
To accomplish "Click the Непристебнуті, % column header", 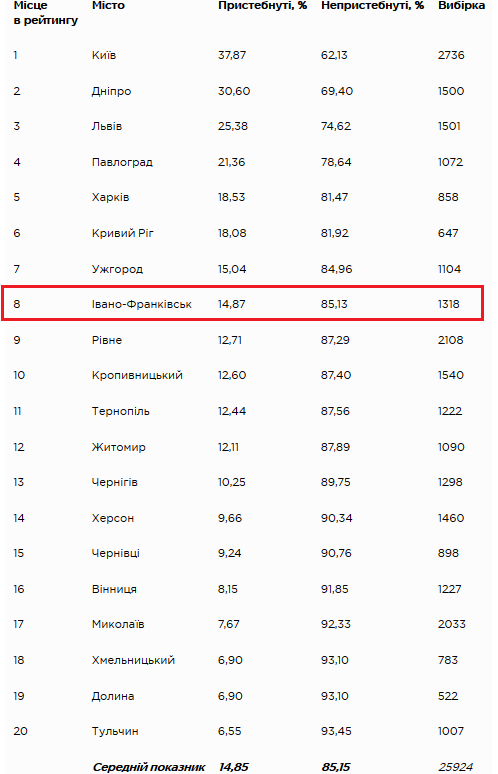I will click(x=372, y=6).
